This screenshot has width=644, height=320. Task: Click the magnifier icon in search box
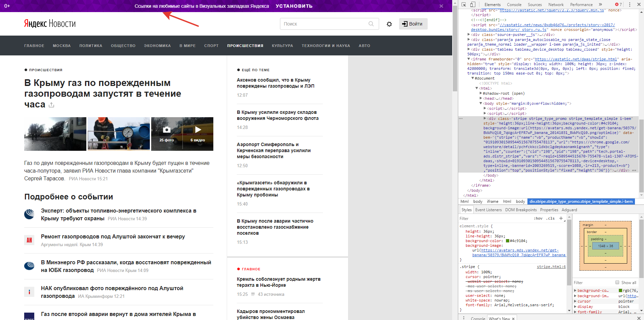(x=371, y=24)
